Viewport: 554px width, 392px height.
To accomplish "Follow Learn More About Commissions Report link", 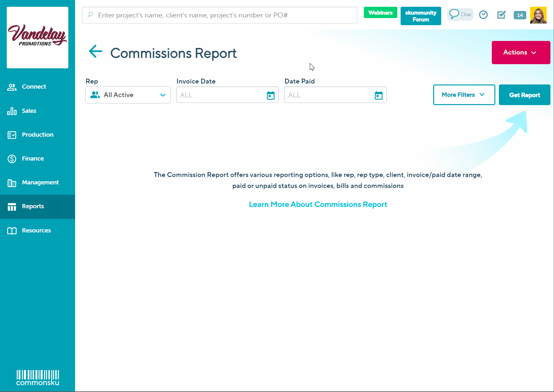I will tap(318, 204).
